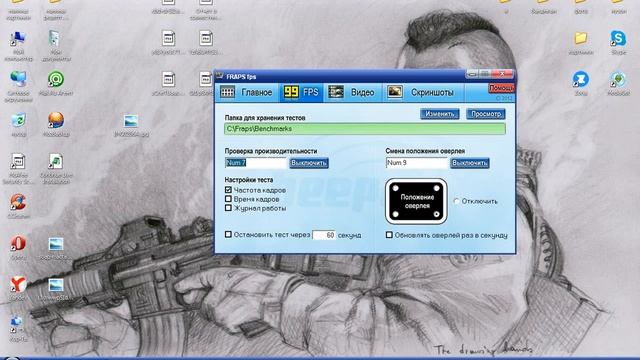Open the Skype desktop shortcut
Image resolution: width=640 pixels, height=360 pixels.
point(618,42)
